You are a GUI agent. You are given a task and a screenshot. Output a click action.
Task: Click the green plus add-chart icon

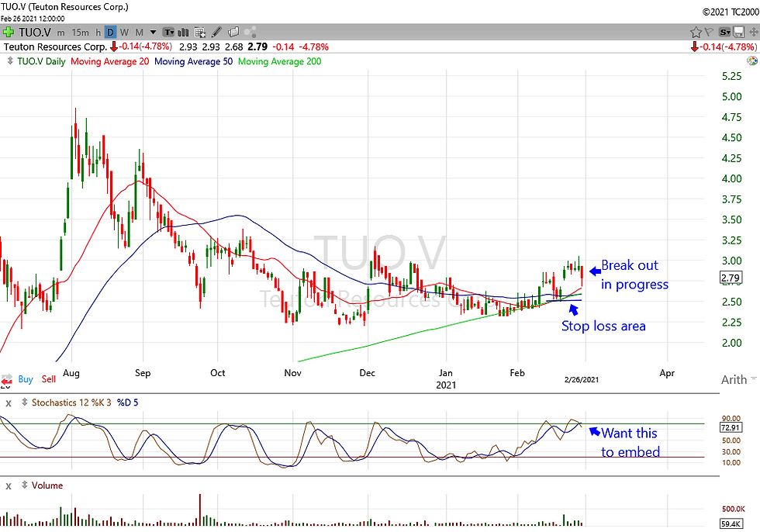(8, 33)
